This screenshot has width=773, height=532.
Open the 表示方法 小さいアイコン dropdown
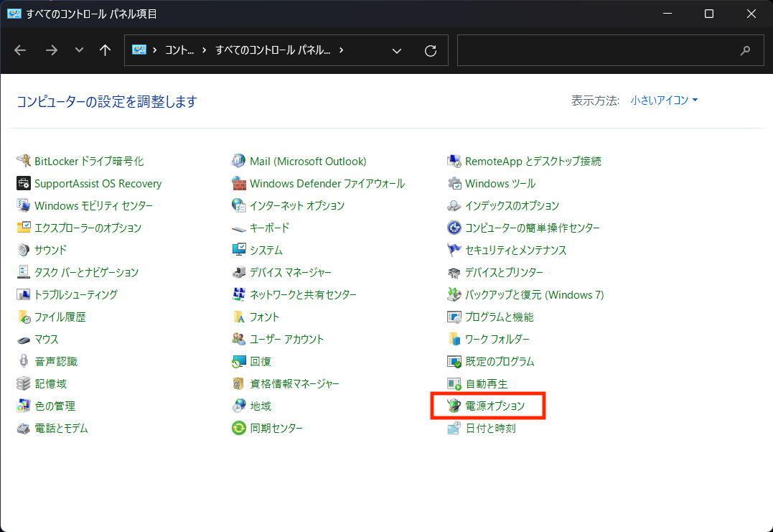663,101
